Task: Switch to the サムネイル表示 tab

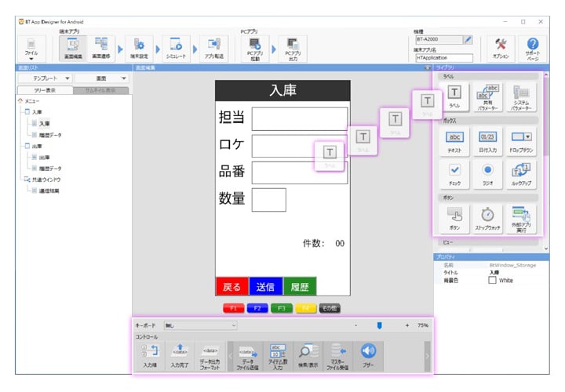Action: [98, 90]
